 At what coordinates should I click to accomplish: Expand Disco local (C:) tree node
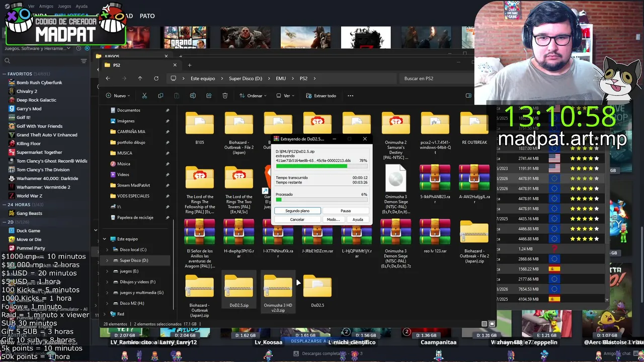(x=107, y=249)
